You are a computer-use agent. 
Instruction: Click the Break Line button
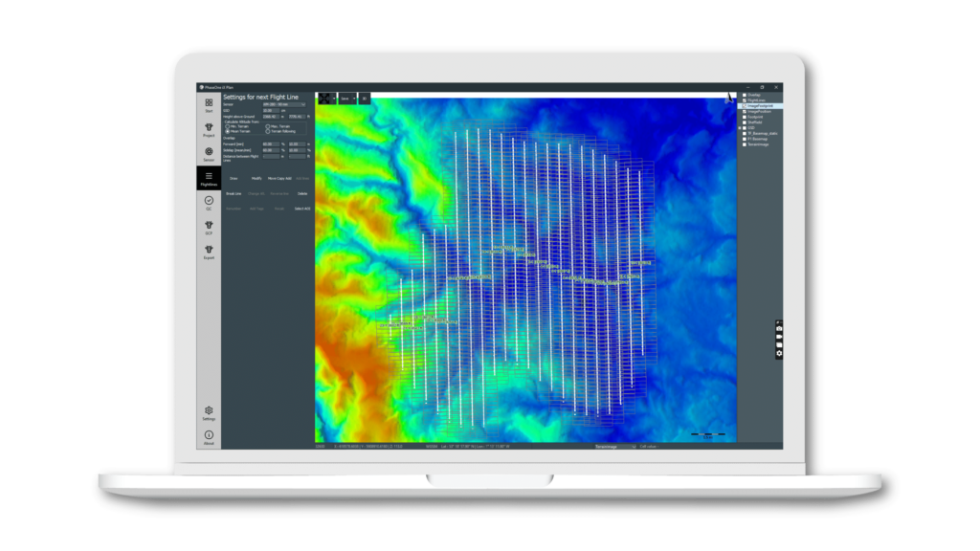[234, 193]
